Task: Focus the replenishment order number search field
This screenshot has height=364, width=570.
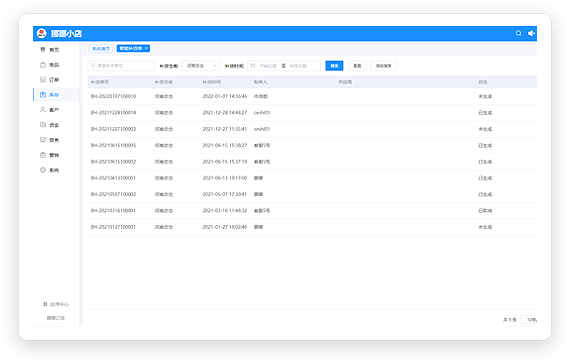Action: (x=121, y=66)
